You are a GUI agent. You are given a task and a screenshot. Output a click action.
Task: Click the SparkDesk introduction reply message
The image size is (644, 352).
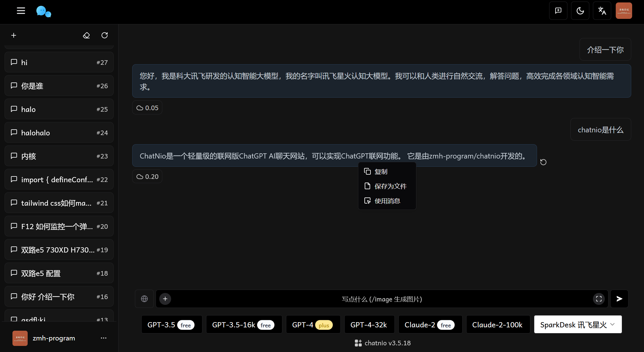coord(381,81)
